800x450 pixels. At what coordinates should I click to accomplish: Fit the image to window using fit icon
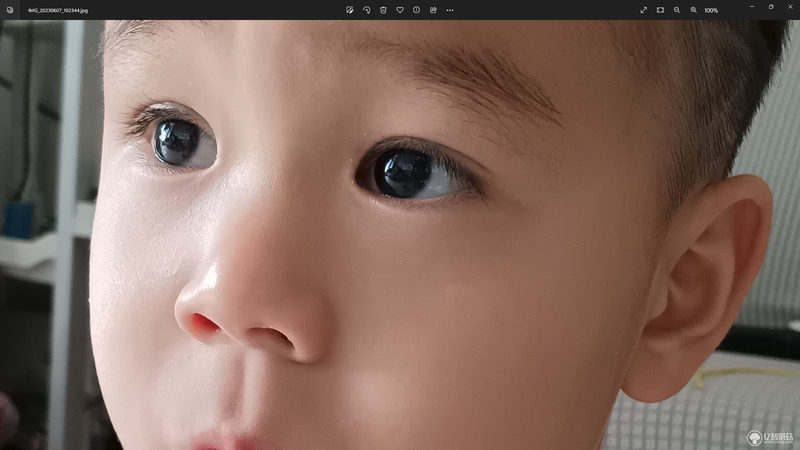[660, 10]
